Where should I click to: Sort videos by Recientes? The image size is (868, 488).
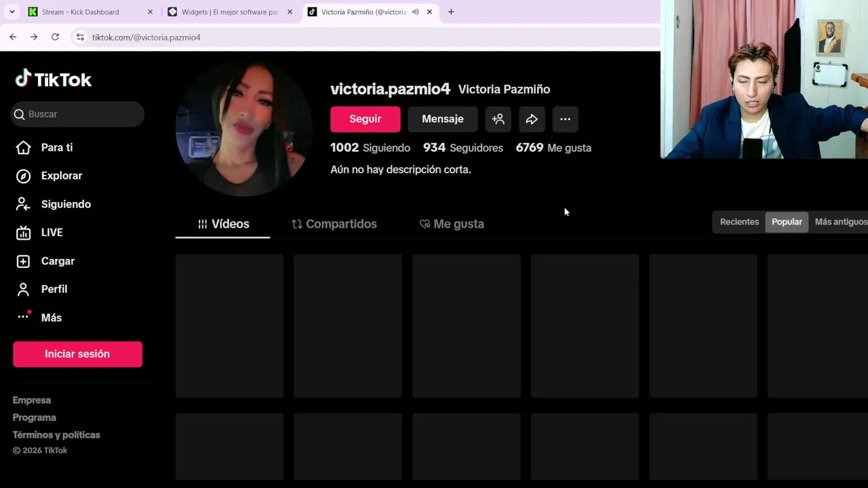tap(739, 222)
